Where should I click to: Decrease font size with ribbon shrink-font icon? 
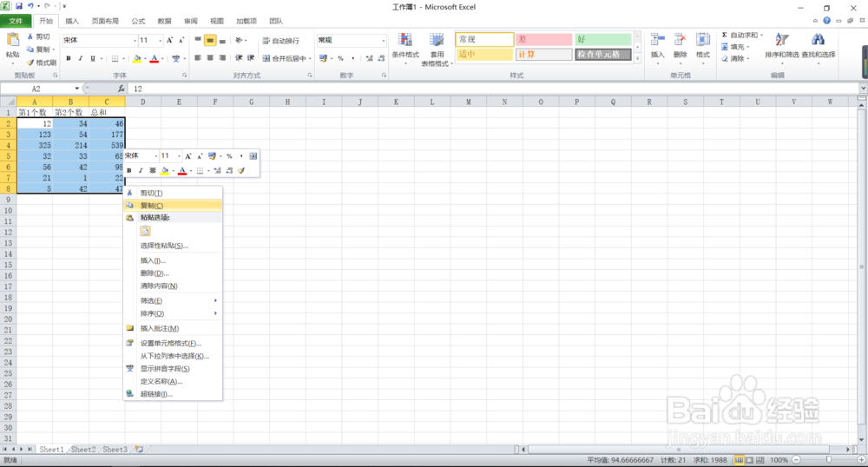[181, 41]
